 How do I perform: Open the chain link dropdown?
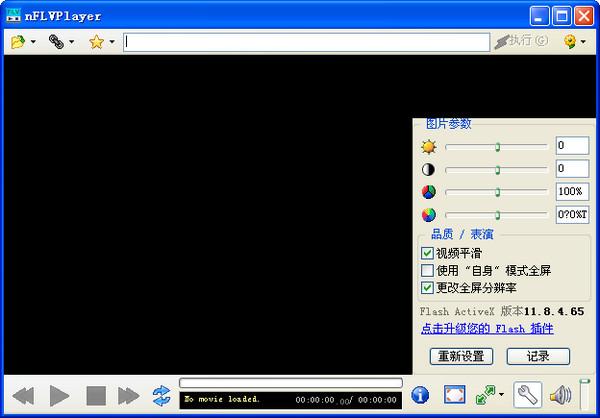tap(72, 42)
